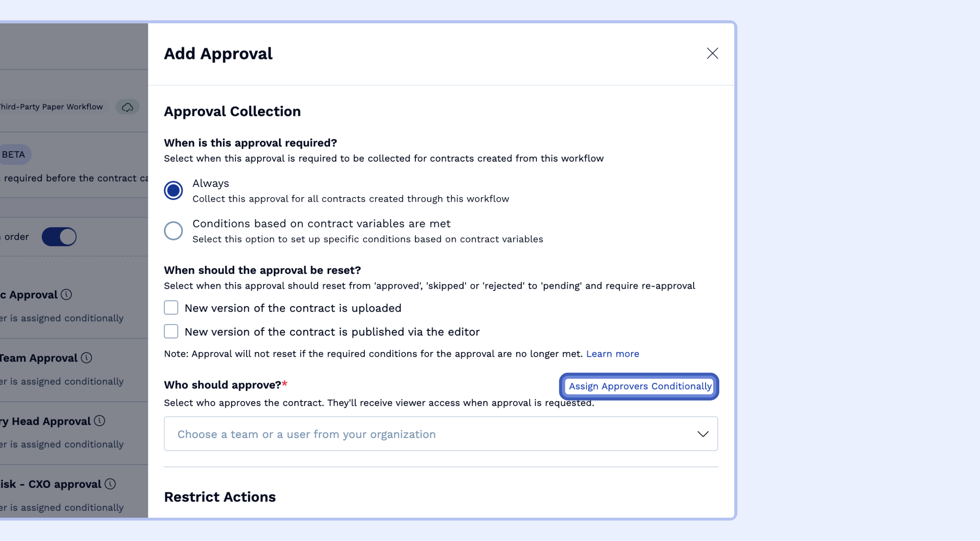The image size is (980, 541).
Task: View info for the CXO approval entry
Action: [x=110, y=484]
